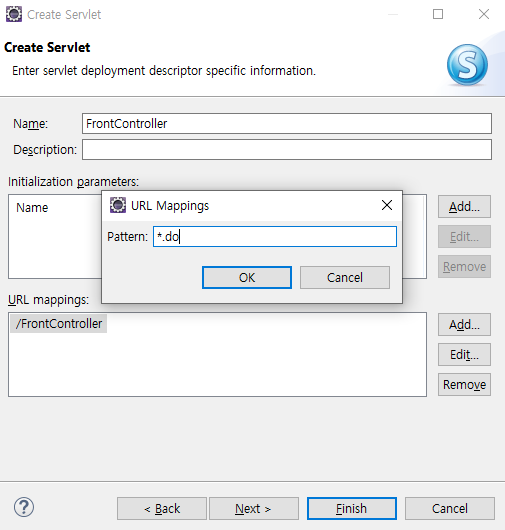Select the /FrontController mapping entry
Screen dimensions: 505x530
pos(59,324)
